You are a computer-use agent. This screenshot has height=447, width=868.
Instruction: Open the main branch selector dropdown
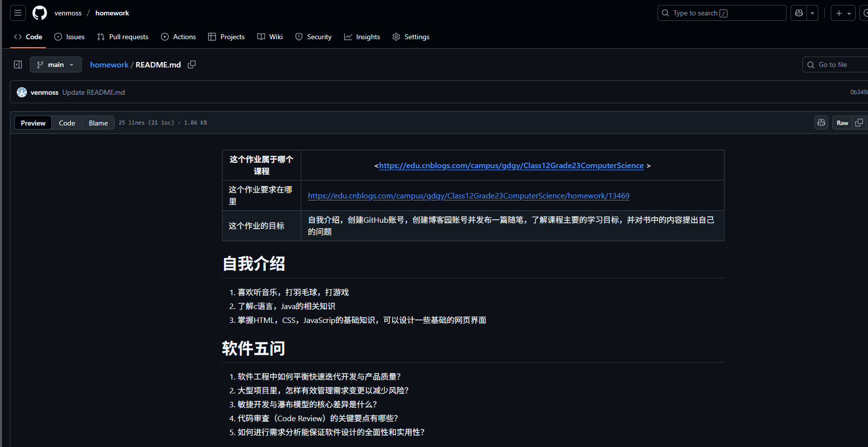click(x=56, y=64)
